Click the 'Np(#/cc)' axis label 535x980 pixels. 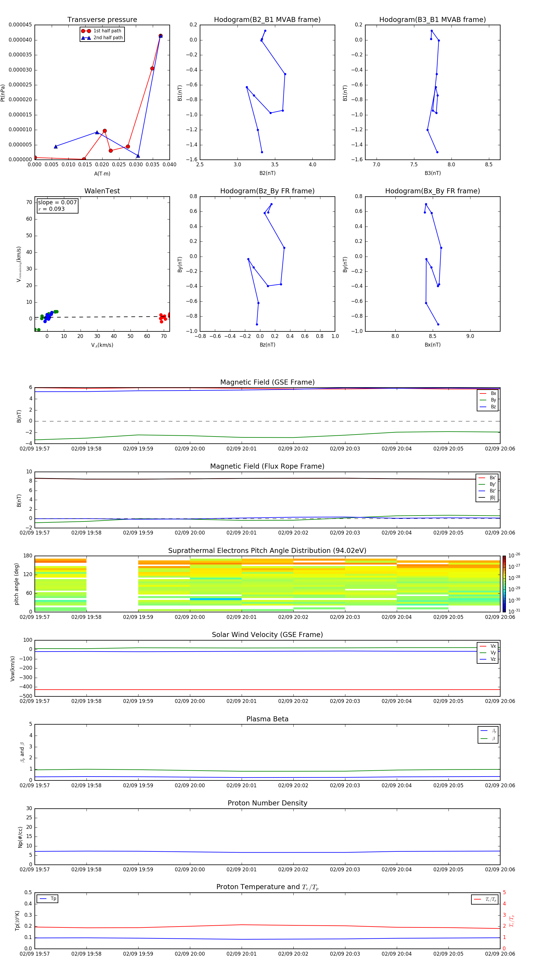[x=20, y=837]
